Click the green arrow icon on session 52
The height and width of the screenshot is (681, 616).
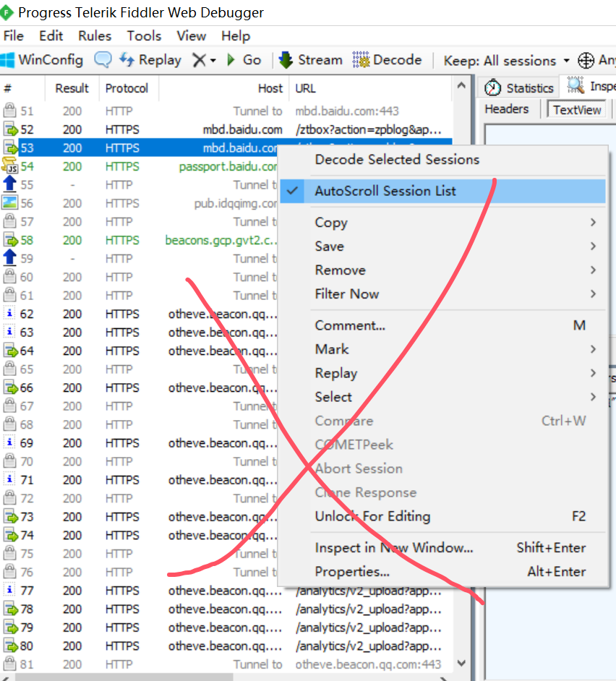10,129
